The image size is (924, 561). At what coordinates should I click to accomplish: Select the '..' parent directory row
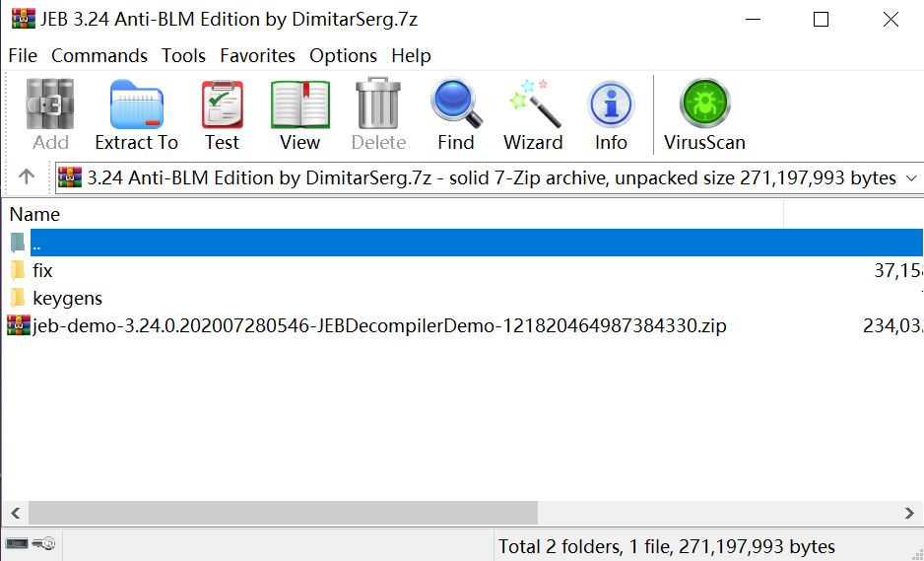(x=476, y=243)
